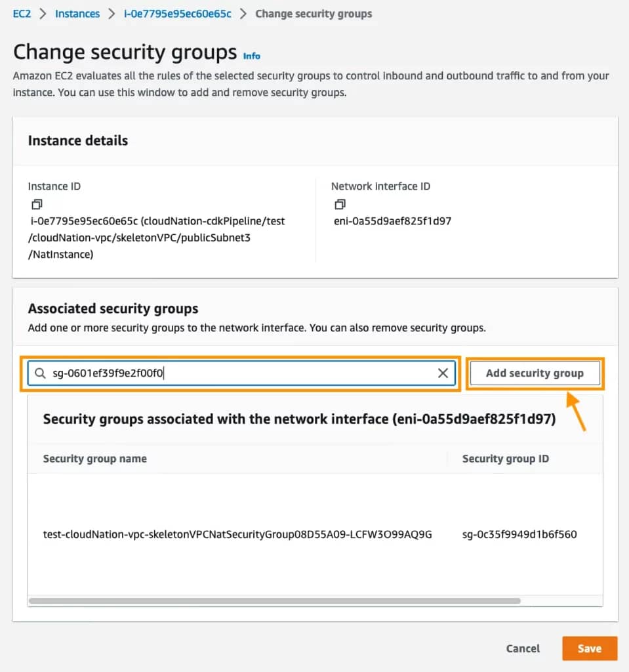629x672 pixels.
Task: Copy the Instance ID with copy icon
Action: pos(37,205)
